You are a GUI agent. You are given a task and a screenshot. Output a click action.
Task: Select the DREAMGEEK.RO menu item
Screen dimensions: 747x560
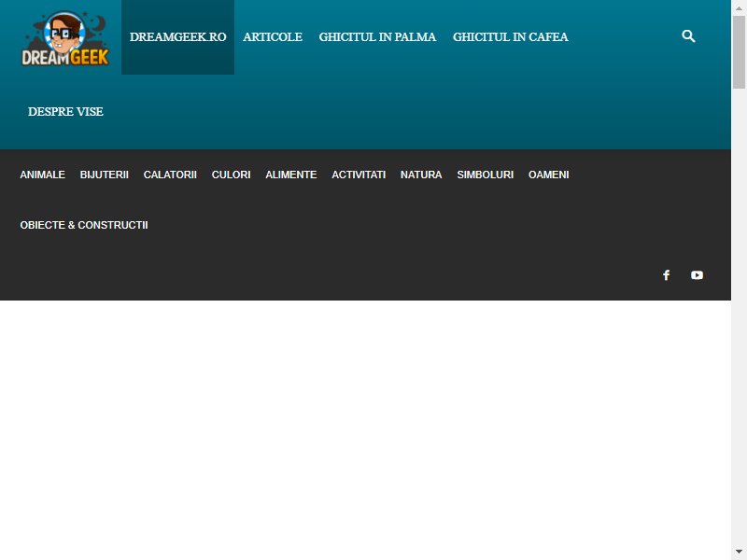(177, 37)
